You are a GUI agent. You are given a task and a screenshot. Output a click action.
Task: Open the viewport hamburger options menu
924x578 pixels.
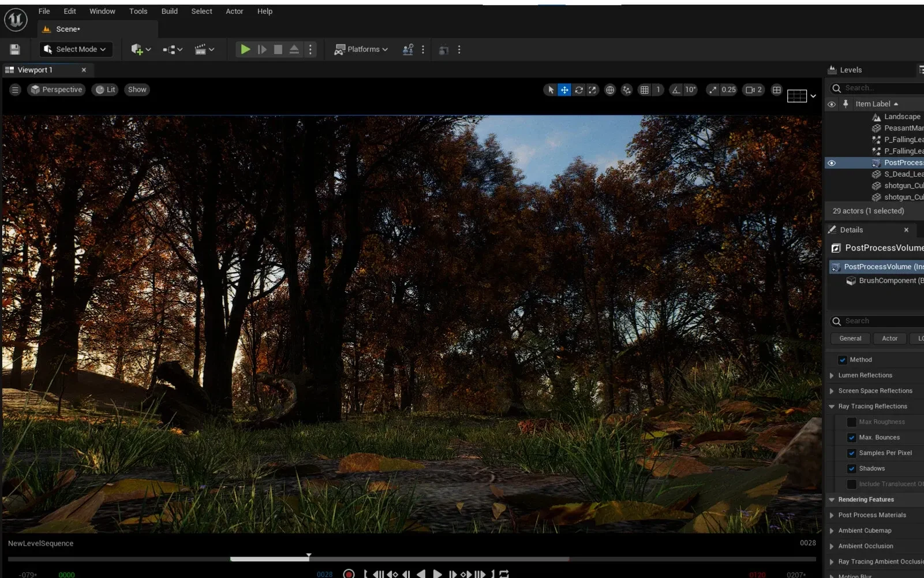click(16, 90)
